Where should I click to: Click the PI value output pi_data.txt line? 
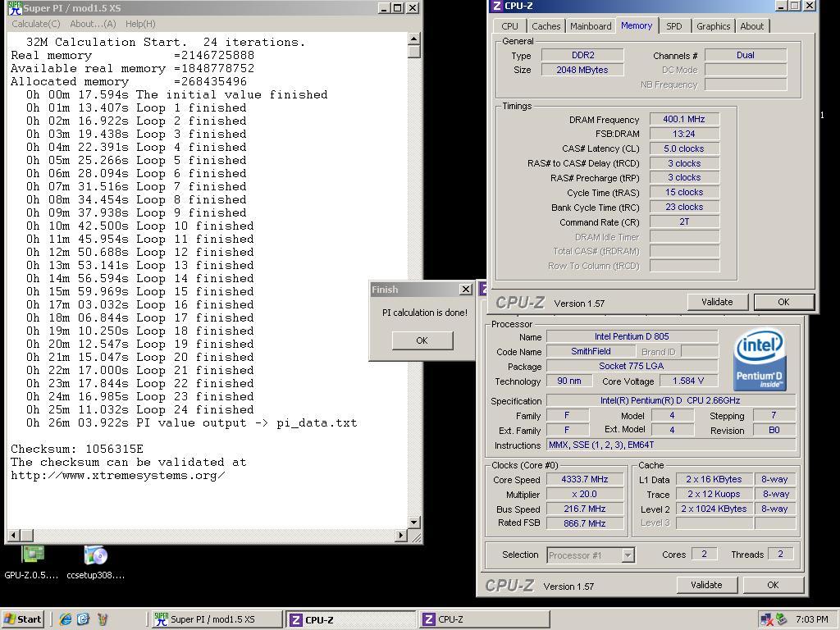pyautogui.click(x=191, y=422)
